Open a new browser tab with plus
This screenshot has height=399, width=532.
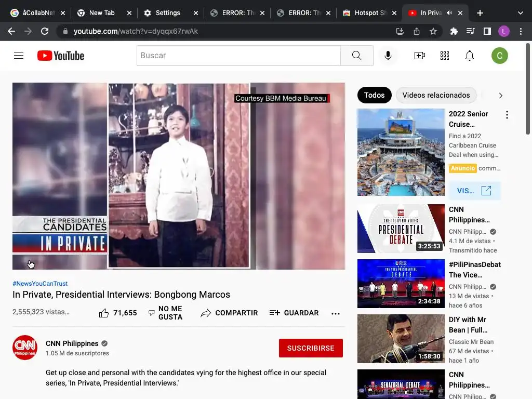(480, 13)
